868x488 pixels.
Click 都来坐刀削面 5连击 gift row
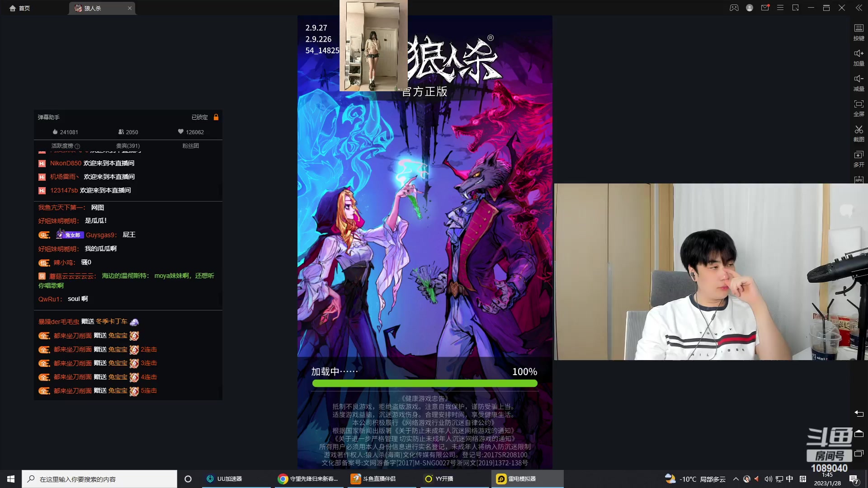[x=98, y=391]
